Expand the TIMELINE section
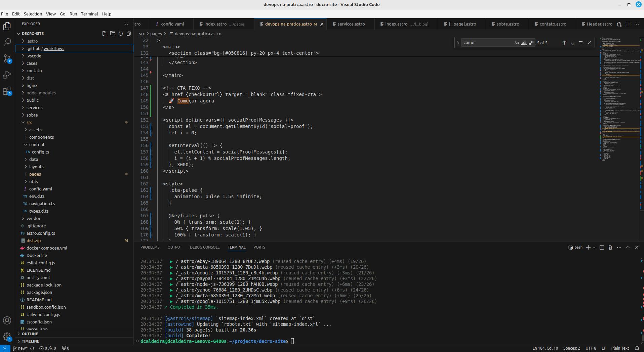 point(74,341)
